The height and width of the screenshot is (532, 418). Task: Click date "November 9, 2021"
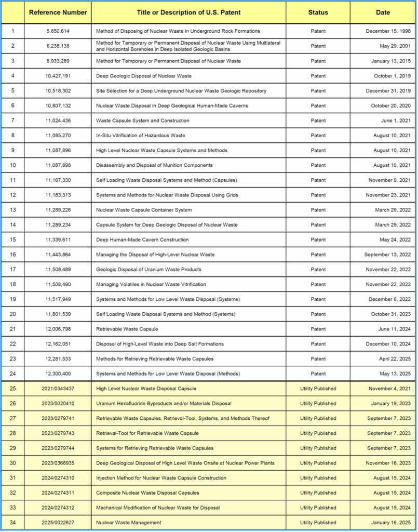tap(389, 180)
